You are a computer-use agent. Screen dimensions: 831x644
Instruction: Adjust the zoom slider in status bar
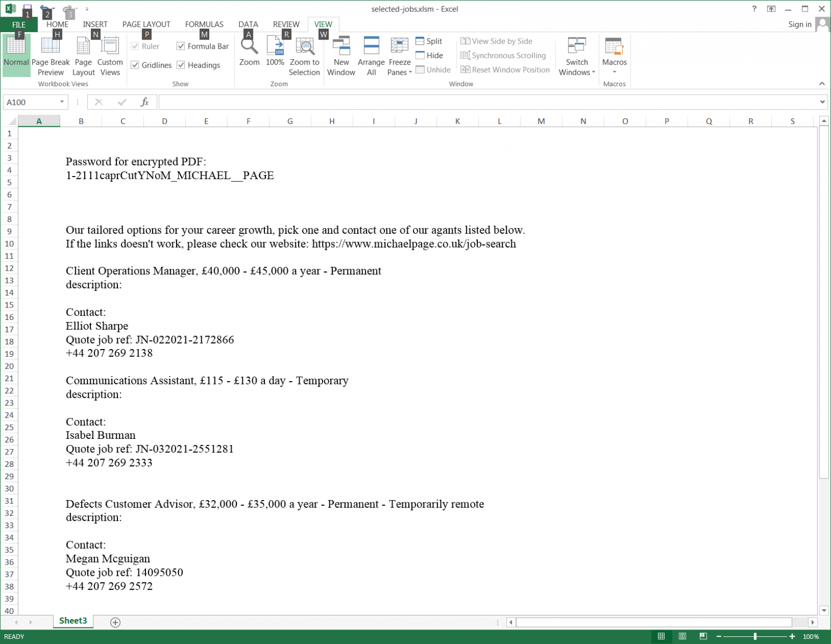755,636
